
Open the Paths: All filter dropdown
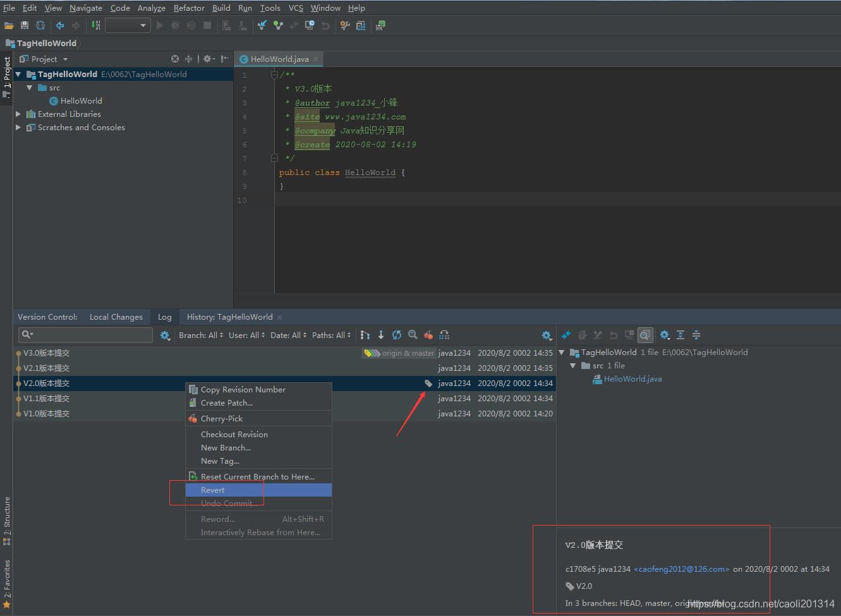click(x=332, y=335)
